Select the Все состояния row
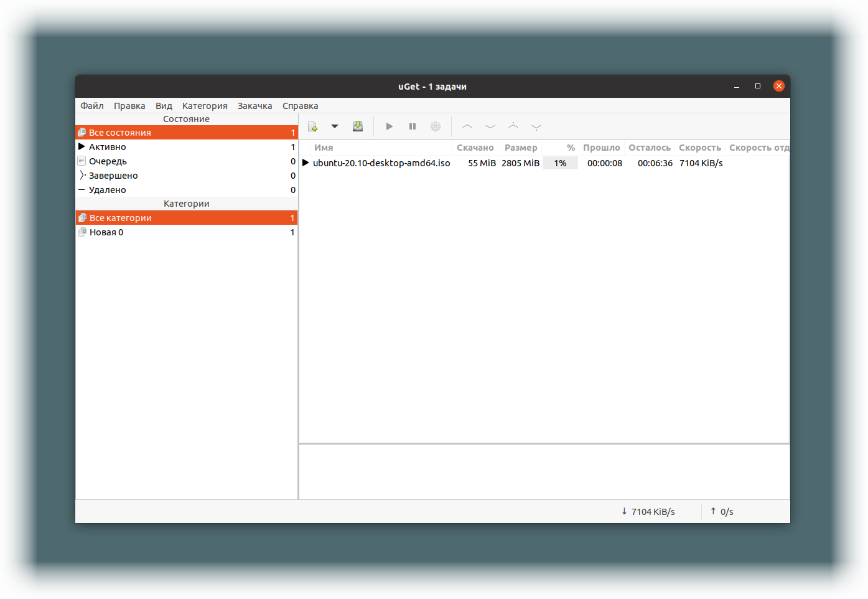 coord(187,133)
